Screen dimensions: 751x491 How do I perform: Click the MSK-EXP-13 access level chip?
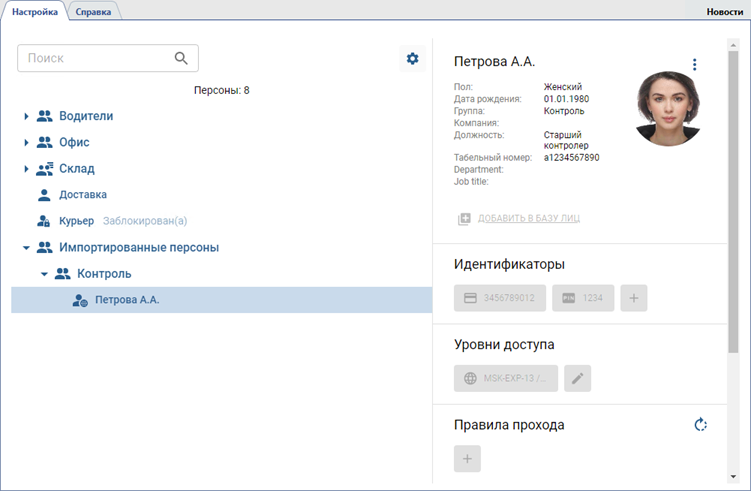pyautogui.click(x=506, y=378)
